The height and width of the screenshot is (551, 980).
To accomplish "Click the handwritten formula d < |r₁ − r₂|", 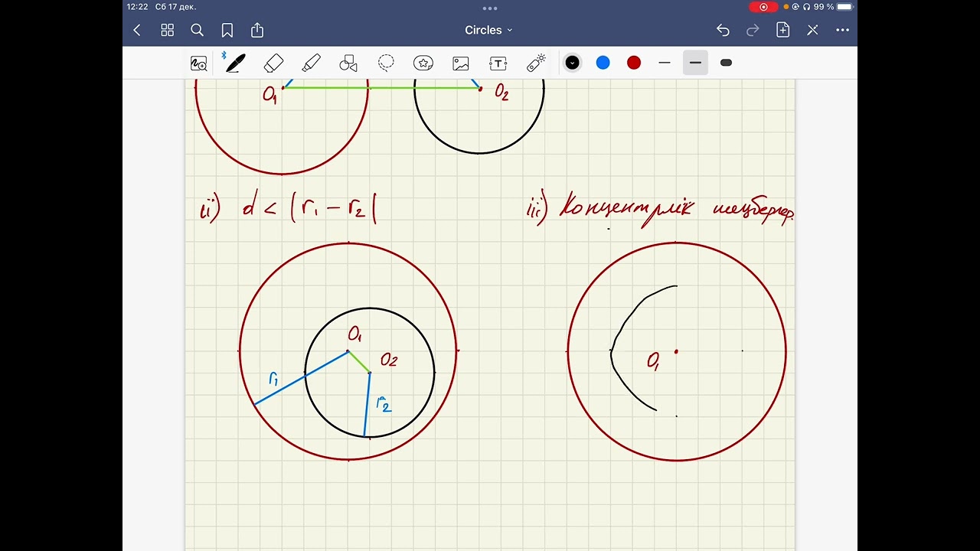I will [x=309, y=208].
